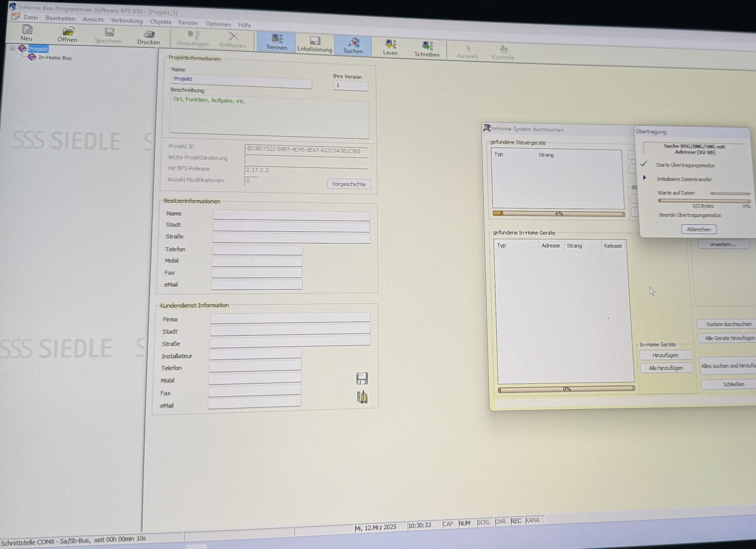The image size is (756, 549).
Task: Select the Auswahl pointer tool
Action: click(468, 48)
